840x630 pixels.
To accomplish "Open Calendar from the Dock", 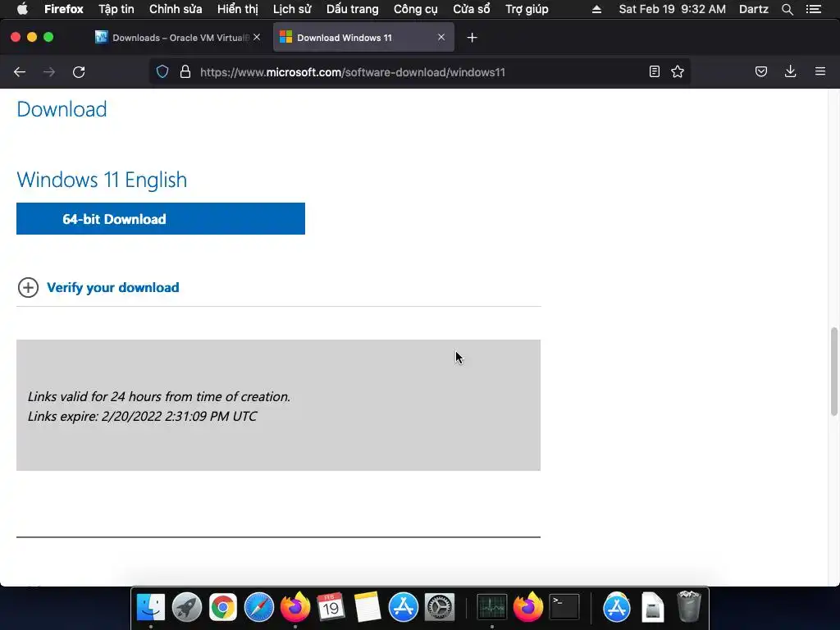I will [331, 608].
